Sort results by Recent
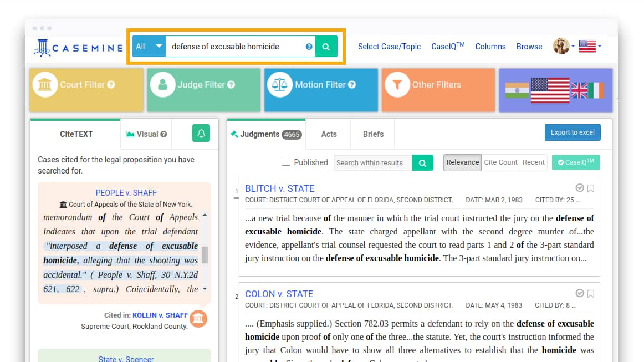Screen dimensions: 644x362 tap(534, 162)
